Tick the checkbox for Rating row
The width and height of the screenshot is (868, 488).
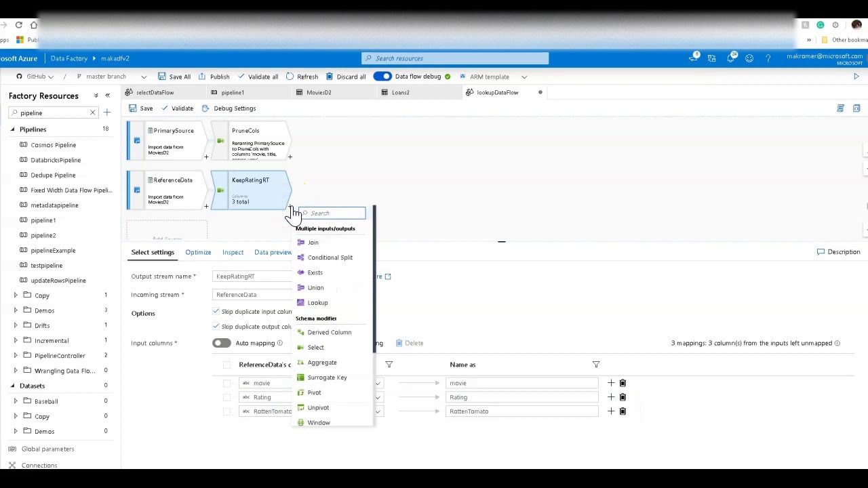click(x=226, y=397)
